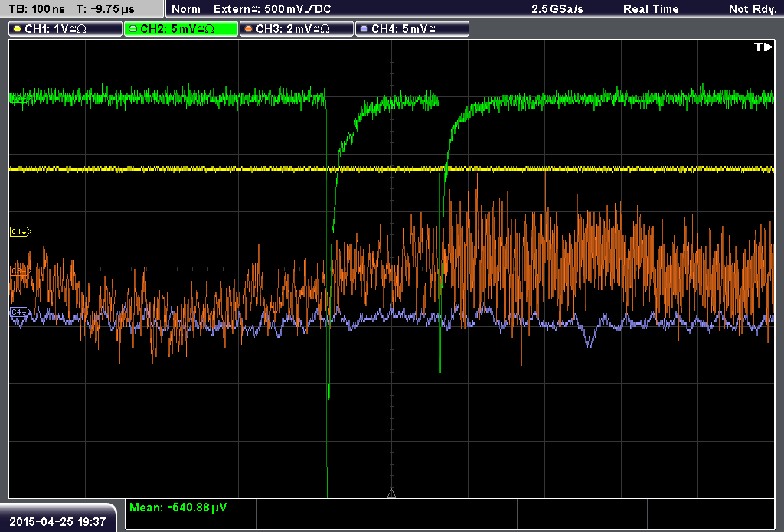Click the T trigger position arrow marker
This screenshot has width=784, height=532.
(x=763, y=47)
